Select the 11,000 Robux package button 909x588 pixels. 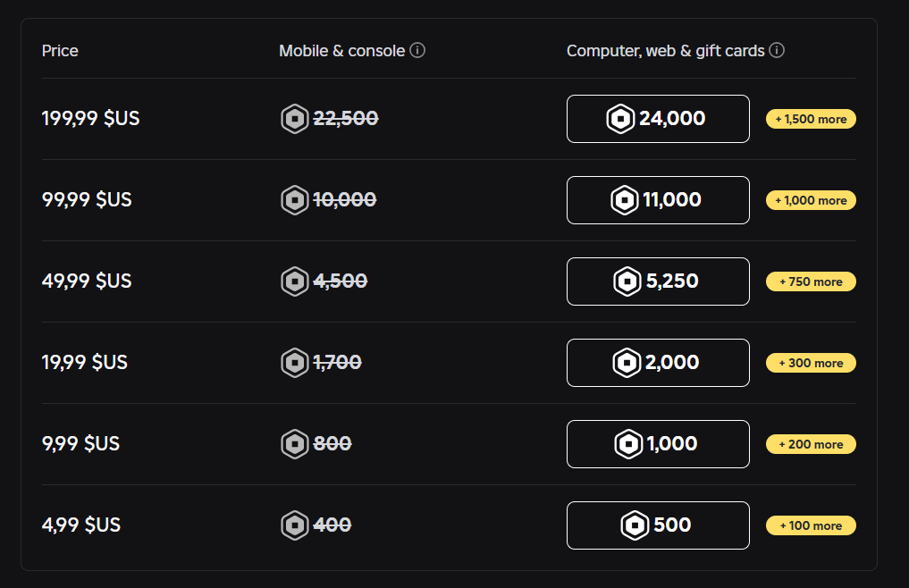click(658, 200)
